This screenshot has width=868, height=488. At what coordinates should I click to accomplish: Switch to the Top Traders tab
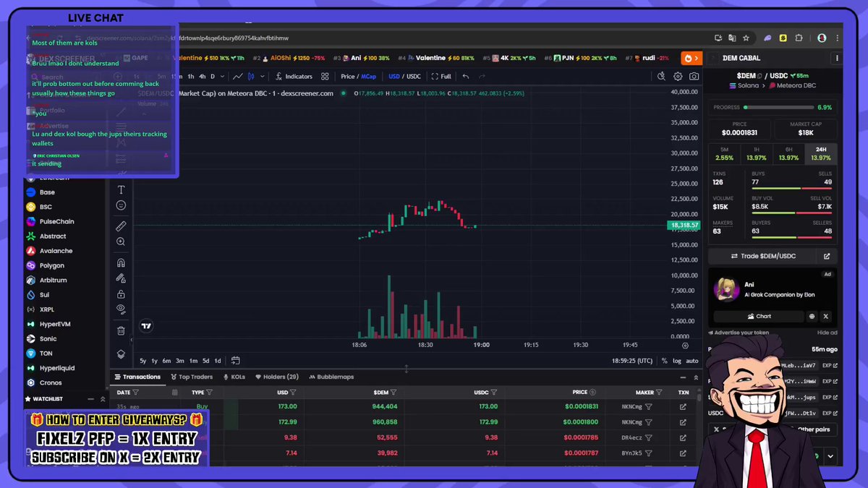(x=192, y=377)
